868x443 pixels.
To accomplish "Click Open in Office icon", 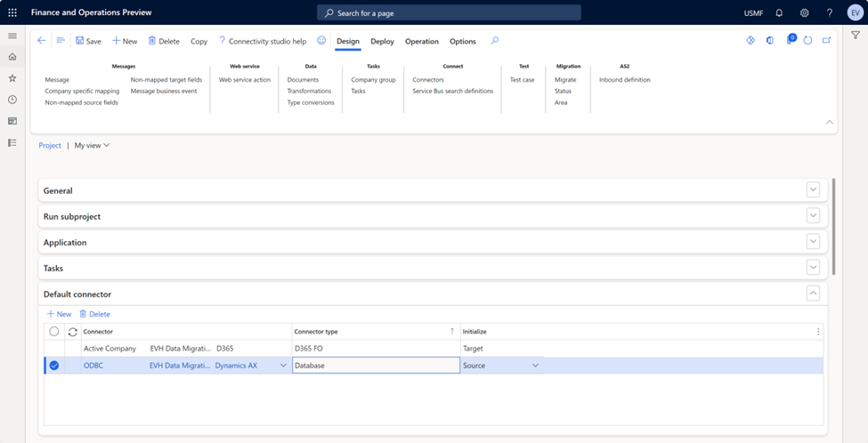I will 769,40.
